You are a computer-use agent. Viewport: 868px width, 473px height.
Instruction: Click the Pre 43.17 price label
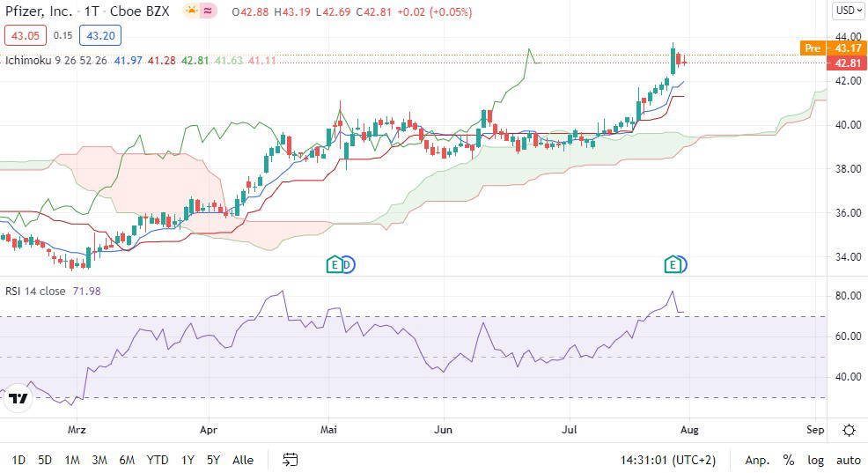(833, 48)
